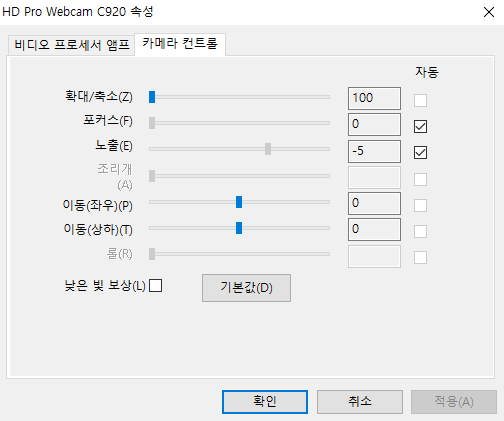Cancel the dialog with 취소
The width and height of the screenshot is (504, 421).
tap(360, 402)
